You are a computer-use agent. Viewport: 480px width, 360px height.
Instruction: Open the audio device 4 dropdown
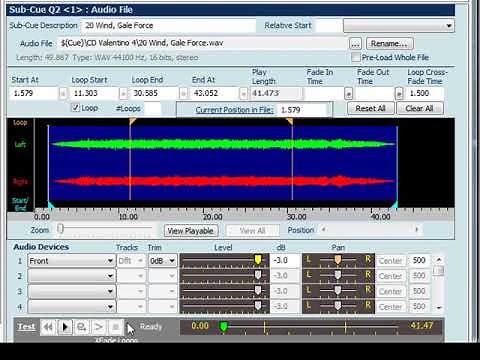tap(72, 307)
